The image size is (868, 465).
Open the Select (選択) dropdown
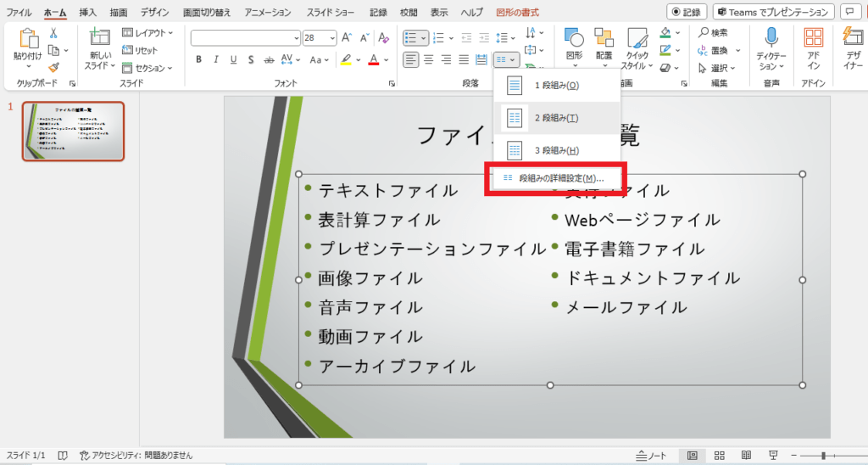[717, 68]
